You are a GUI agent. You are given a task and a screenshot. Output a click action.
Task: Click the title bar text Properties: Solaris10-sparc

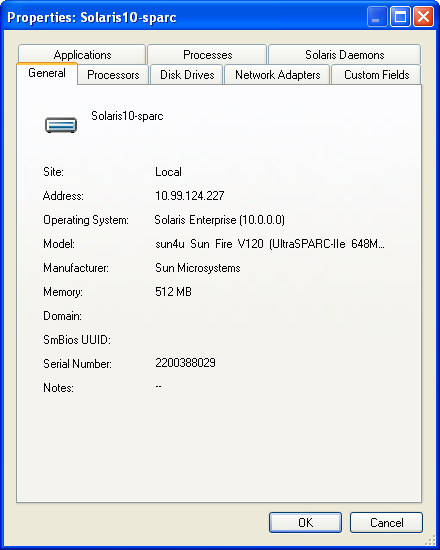92,18
